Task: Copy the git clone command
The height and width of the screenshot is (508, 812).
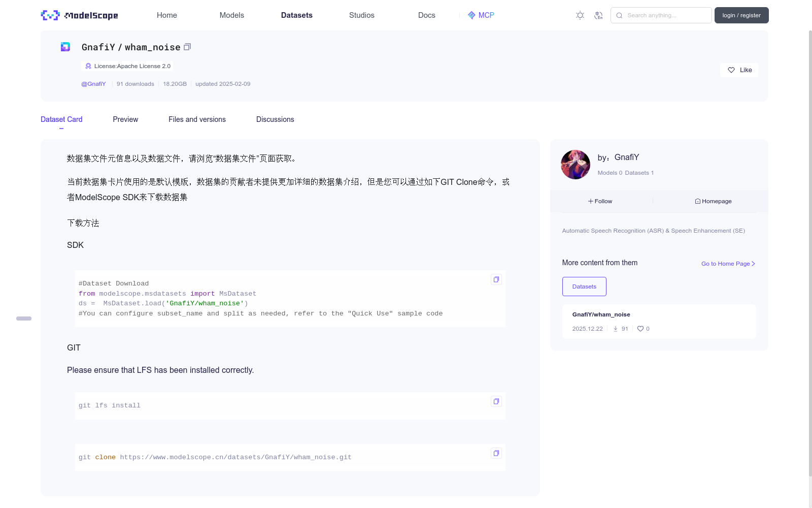Action: coord(496,453)
